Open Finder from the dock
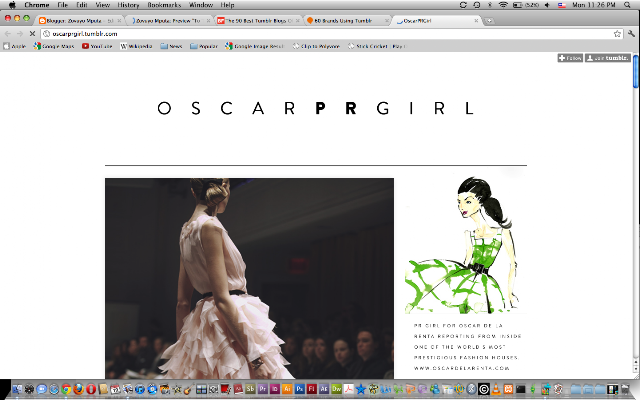 (x=17, y=389)
